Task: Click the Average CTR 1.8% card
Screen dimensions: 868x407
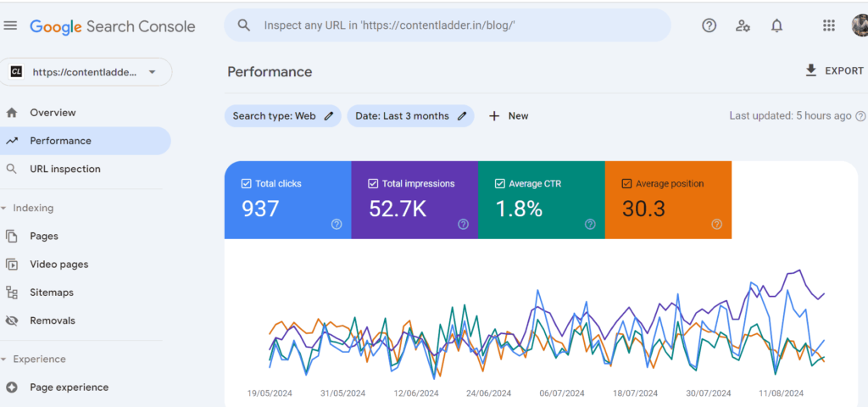Action: click(x=542, y=200)
